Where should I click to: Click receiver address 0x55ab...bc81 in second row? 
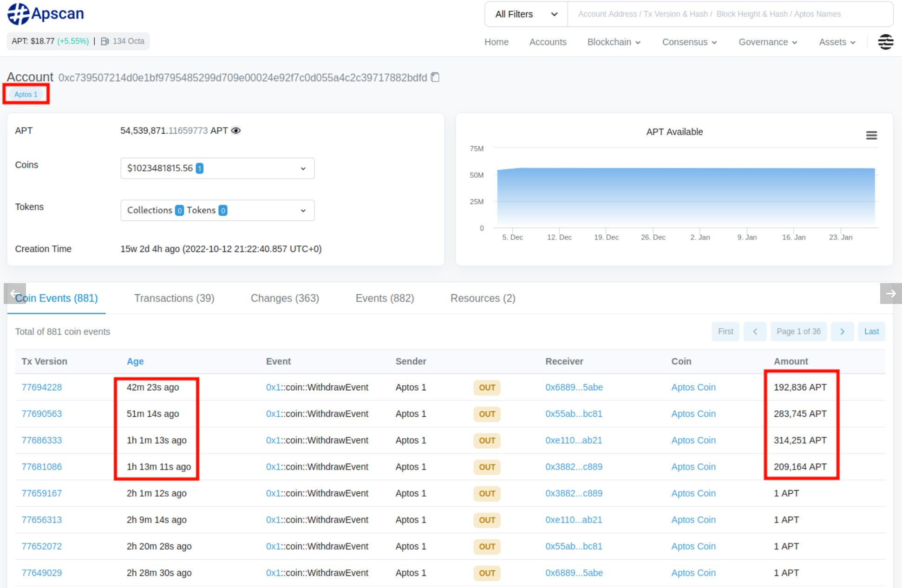[574, 414]
